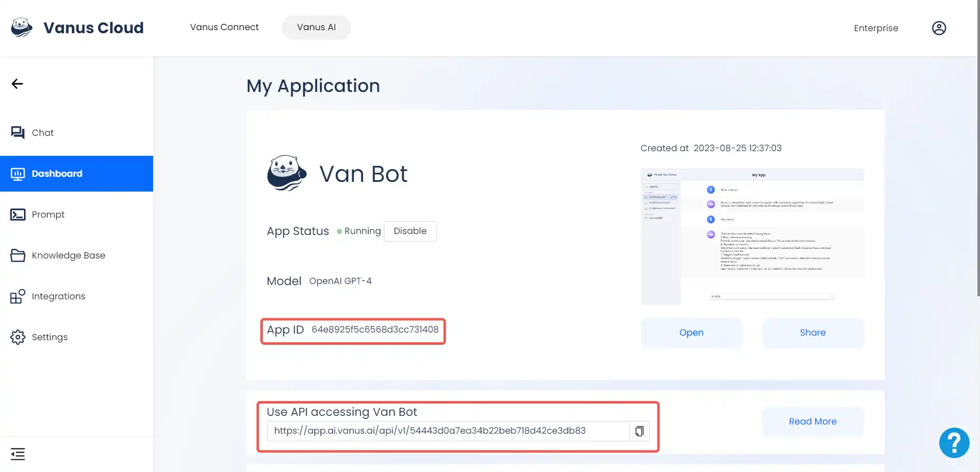Open Chat in the sidebar
The image size is (980, 472).
77,133
